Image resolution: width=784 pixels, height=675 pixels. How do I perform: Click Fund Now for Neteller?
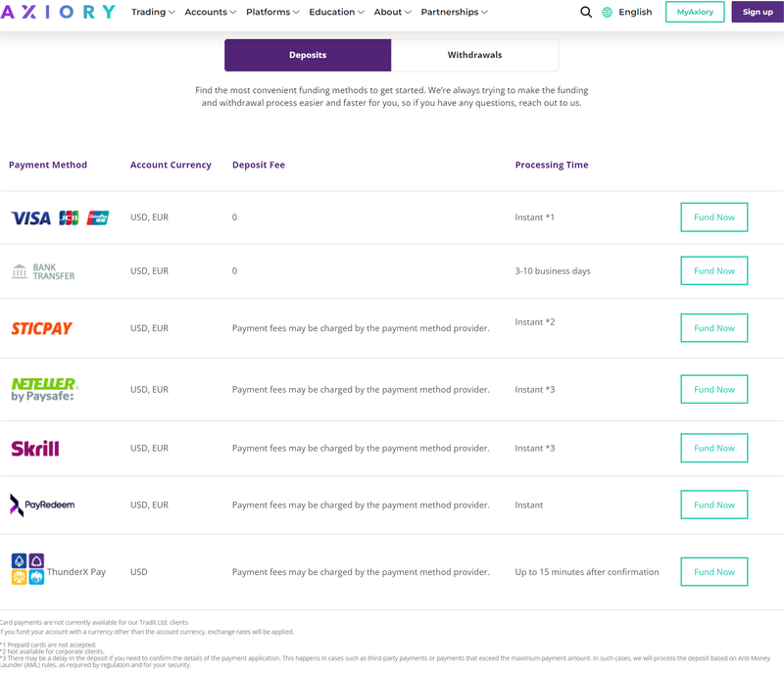(714, 389)
